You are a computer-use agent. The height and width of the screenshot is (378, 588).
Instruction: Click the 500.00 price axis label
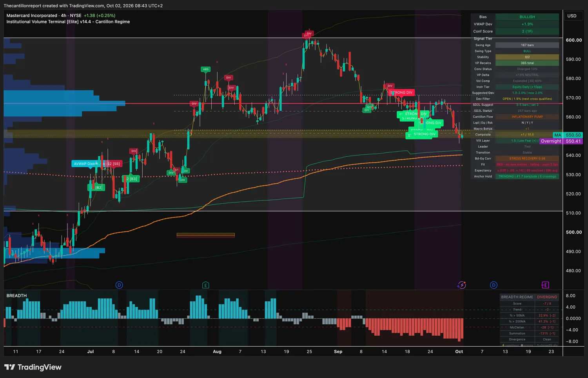click(574, 232)
